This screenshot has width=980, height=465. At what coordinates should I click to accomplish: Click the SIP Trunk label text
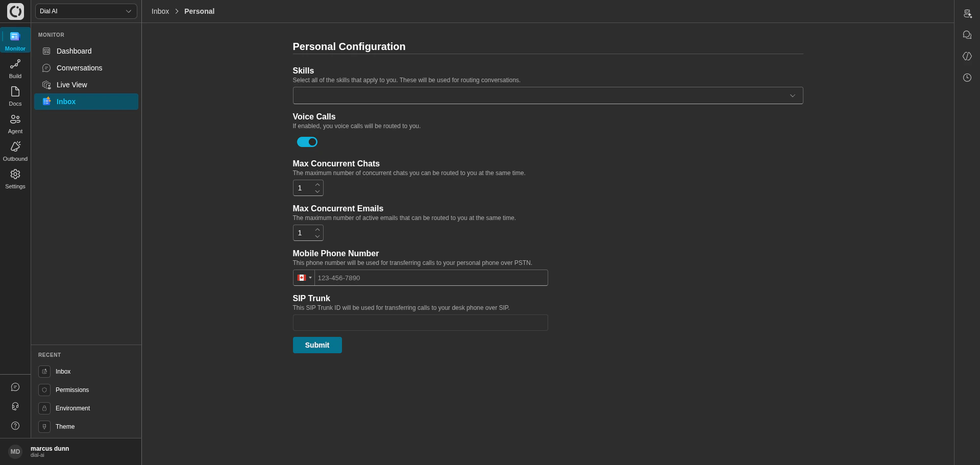(311, 299)
